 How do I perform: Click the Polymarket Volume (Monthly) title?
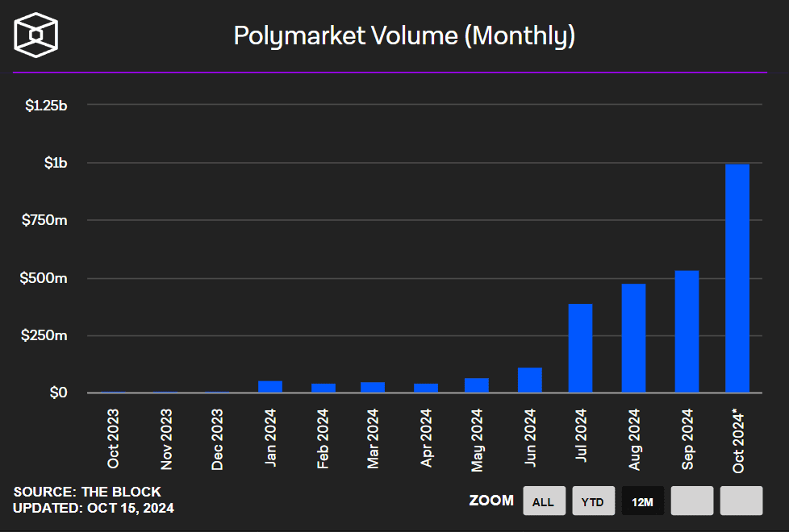click(404, 36)
